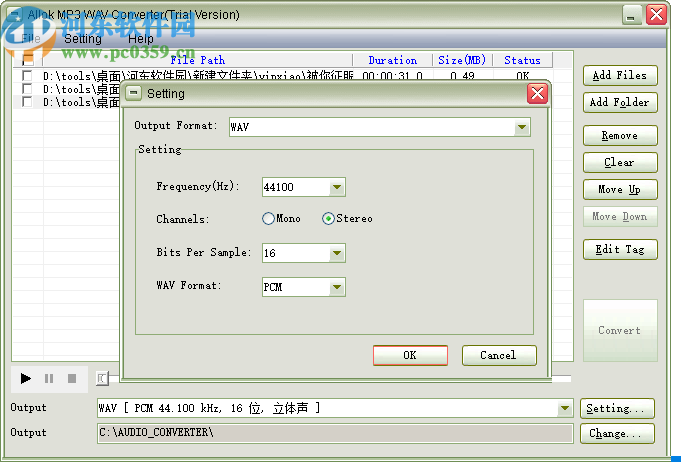
Task: Click the Move Up button
Action: [620, 189]
